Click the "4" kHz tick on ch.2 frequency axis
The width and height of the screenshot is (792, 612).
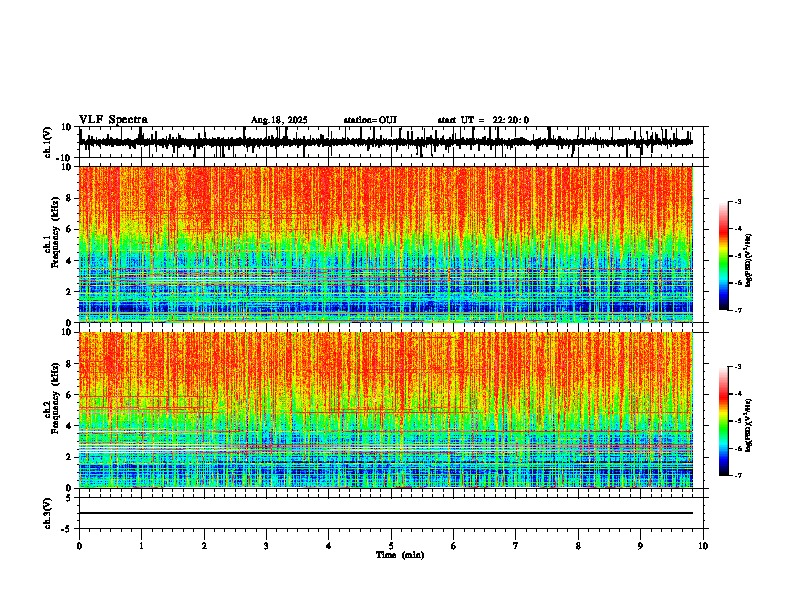coord(70,426)
